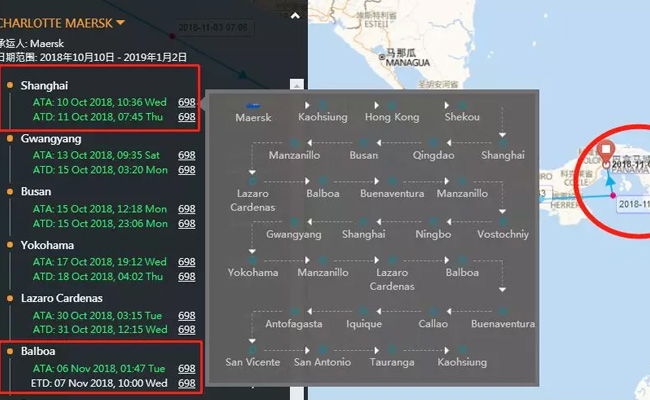
Task: Click the first Kaohsiung node in route diagram
Action: tap(323, 105)
